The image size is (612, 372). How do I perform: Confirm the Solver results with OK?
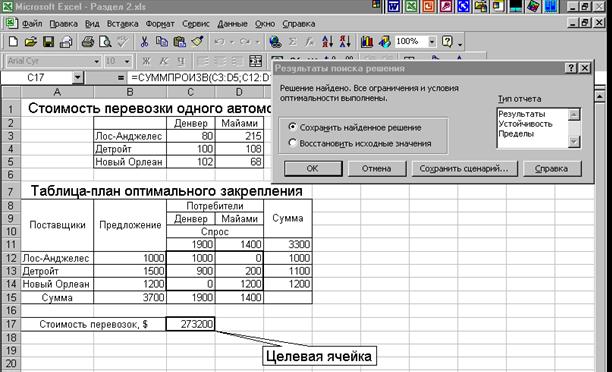point(313,169)
